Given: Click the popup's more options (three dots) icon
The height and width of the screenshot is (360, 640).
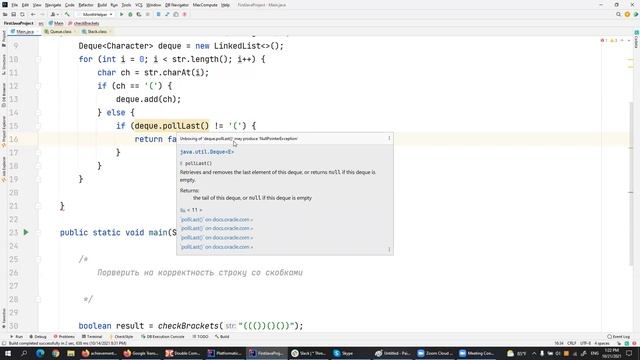Looking at the screenshot, I should (389, 138).
